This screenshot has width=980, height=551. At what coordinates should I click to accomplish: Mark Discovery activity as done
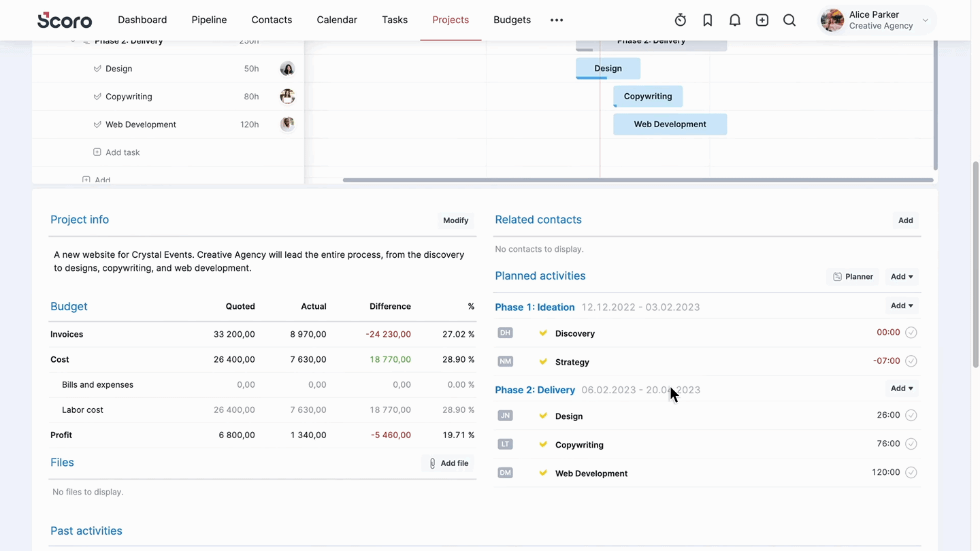point(911,333)
